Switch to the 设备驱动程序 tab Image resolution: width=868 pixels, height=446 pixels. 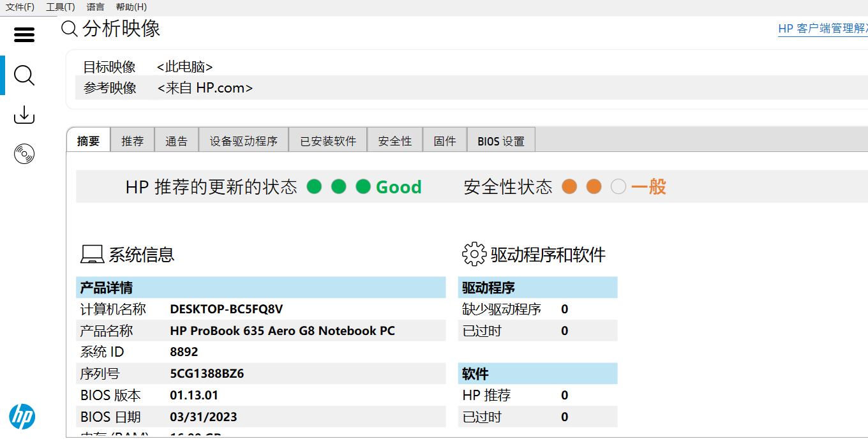click(x=243, y=141)
